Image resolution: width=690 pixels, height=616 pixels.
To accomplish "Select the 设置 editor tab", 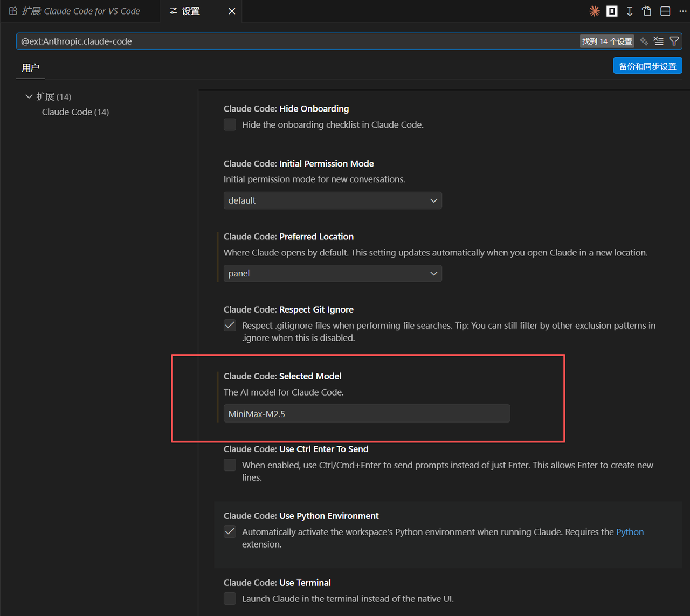I will tap(201, 11).
